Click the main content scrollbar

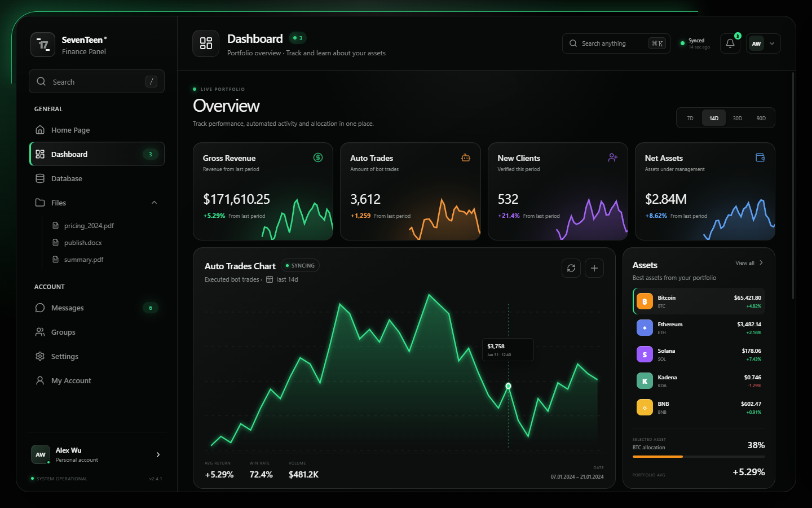(793, 186)
